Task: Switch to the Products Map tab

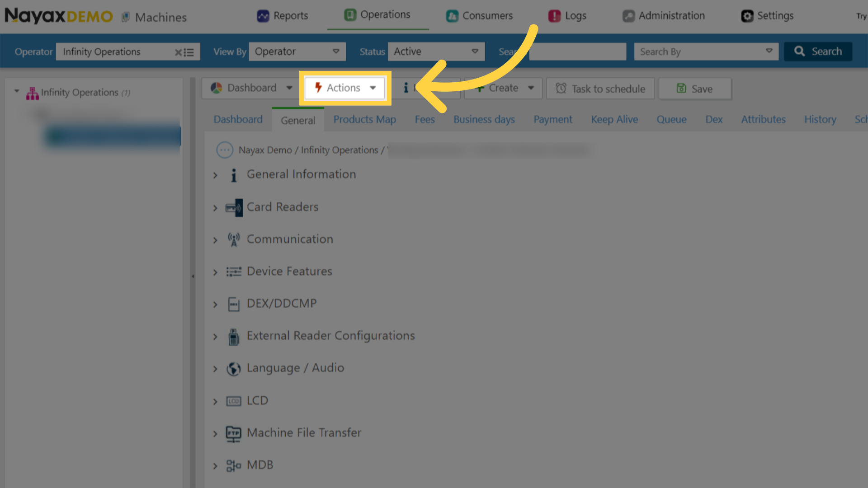Action: coord(364,119)
